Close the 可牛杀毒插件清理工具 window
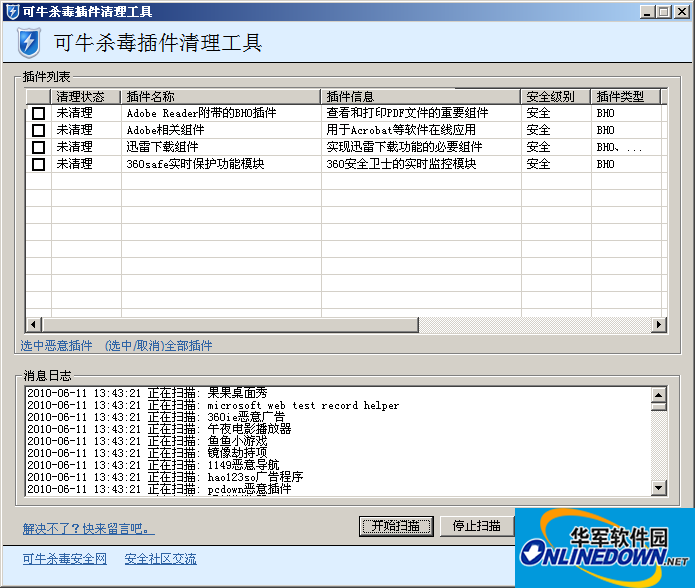695x588 pixels. coord(682,12)
